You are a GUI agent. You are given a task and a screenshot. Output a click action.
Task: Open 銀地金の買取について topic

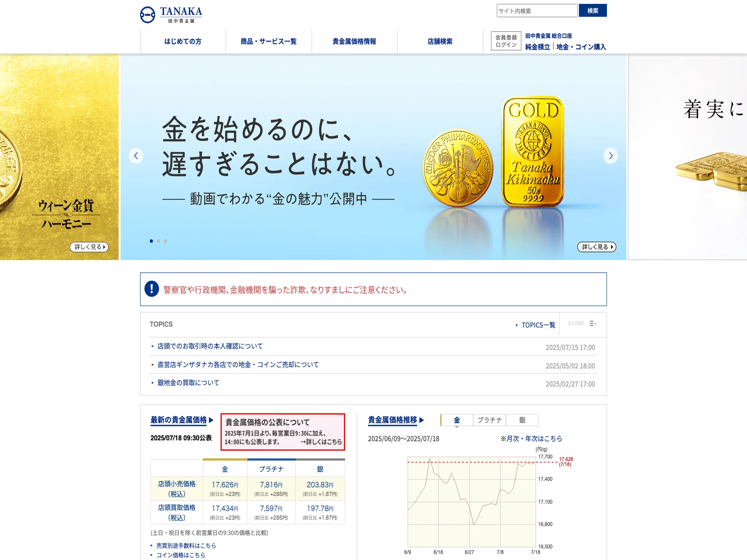click(x=188, y=383)
